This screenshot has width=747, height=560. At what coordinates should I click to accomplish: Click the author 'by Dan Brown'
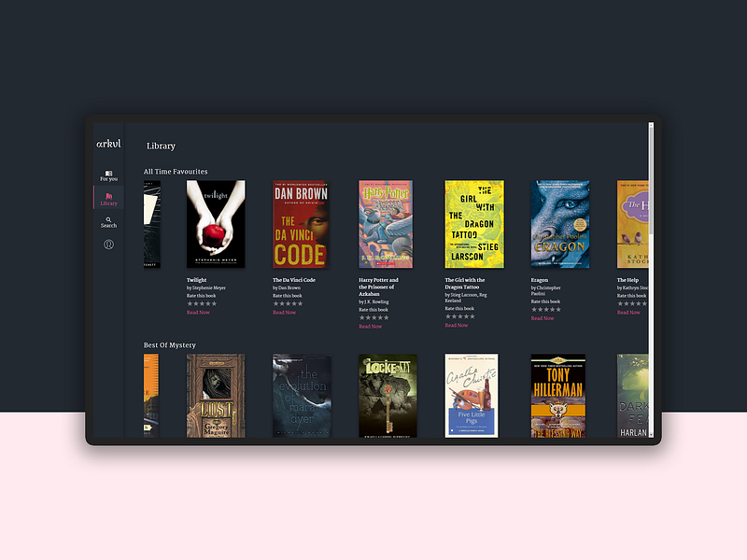point(287,287)
